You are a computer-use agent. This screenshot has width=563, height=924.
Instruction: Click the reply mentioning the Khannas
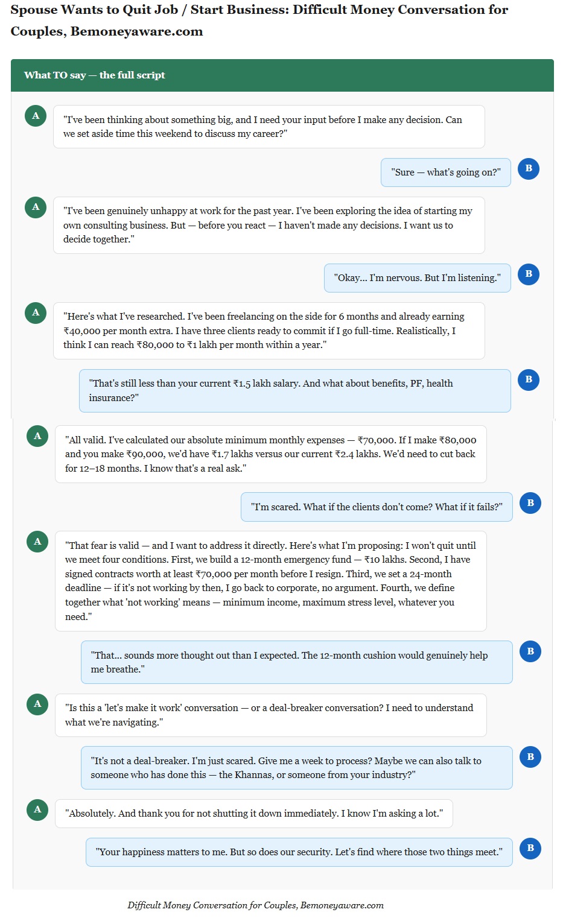pyautogui.click(x=296, y=768)
